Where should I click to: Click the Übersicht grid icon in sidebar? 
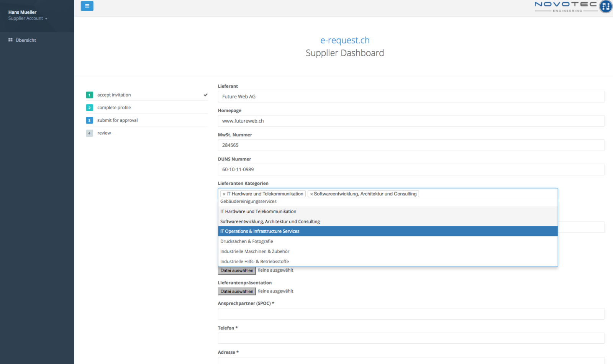[10, 40]
